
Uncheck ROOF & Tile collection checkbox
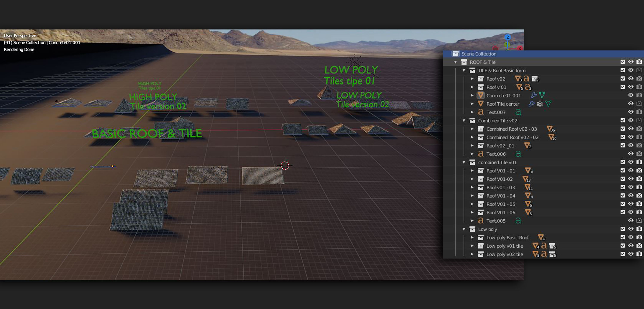(x=623, y=62)
